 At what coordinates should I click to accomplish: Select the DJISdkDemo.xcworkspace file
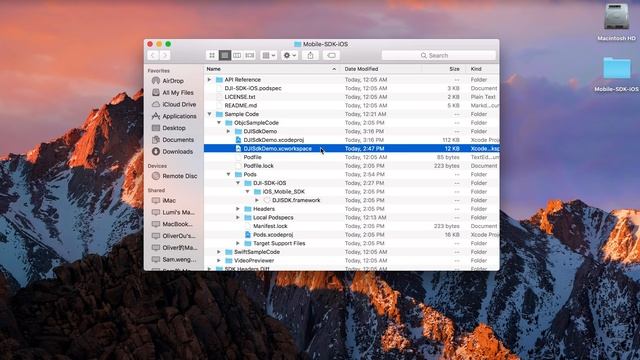(351, 149)
